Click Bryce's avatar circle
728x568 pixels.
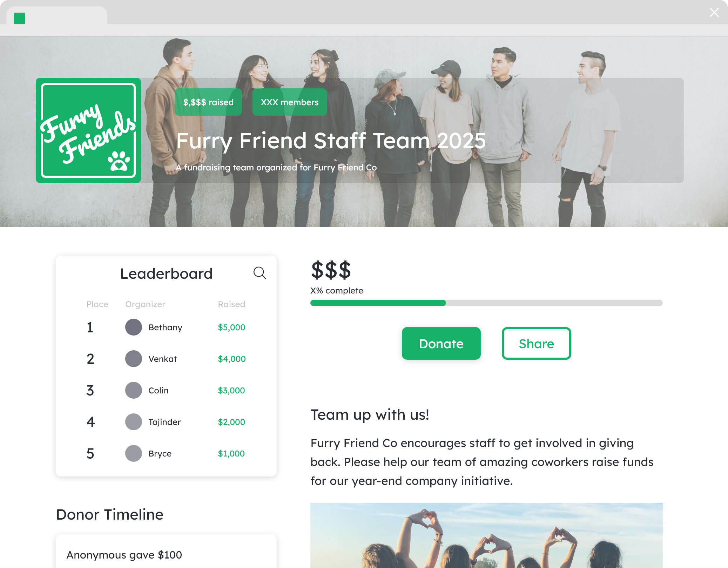[134, 453]
